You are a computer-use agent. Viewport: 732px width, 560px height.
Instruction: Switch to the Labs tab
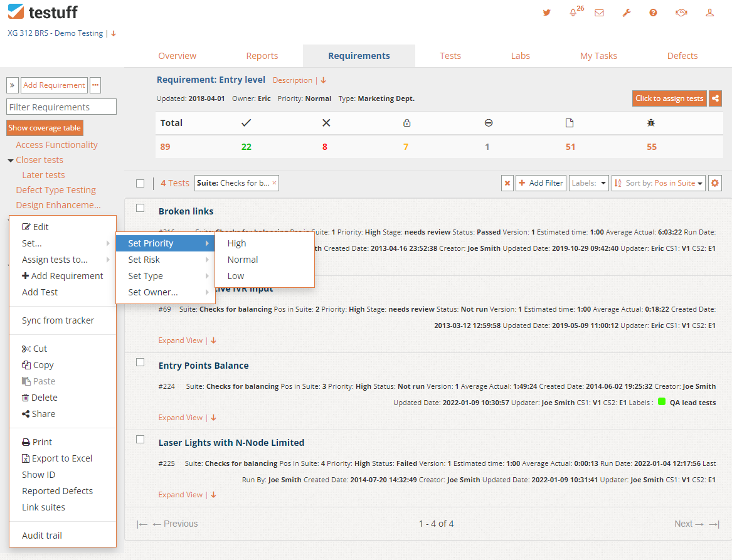click(x=520, y=56)
